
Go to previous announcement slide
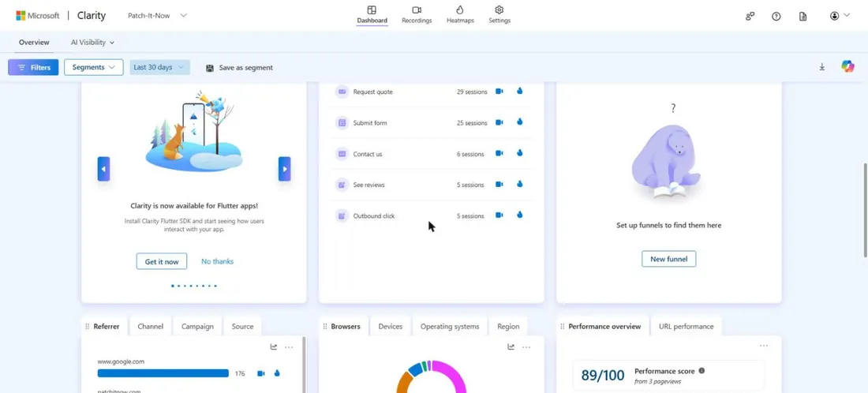pyautogui.click(x=103, y=169)
